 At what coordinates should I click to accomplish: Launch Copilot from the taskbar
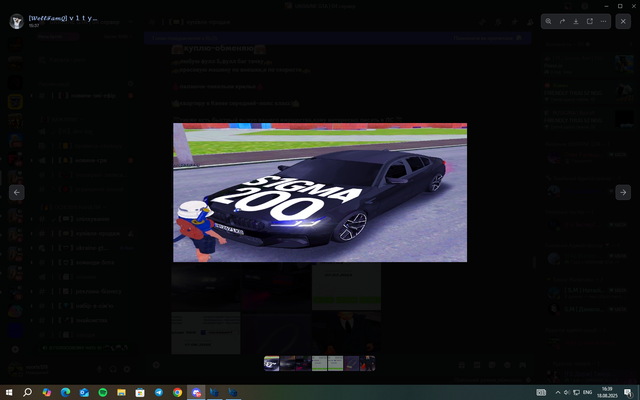[47, 392]
